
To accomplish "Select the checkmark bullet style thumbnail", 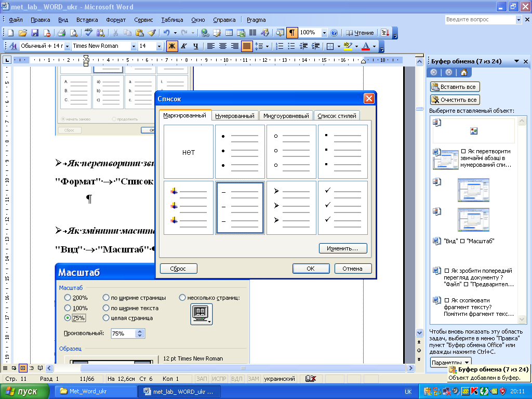I will coord(343,208).
